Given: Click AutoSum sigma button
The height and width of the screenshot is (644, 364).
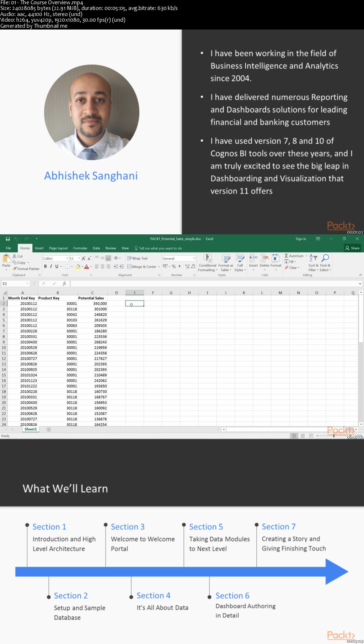Looking at the screenshot, I should (x=294, y=256).
